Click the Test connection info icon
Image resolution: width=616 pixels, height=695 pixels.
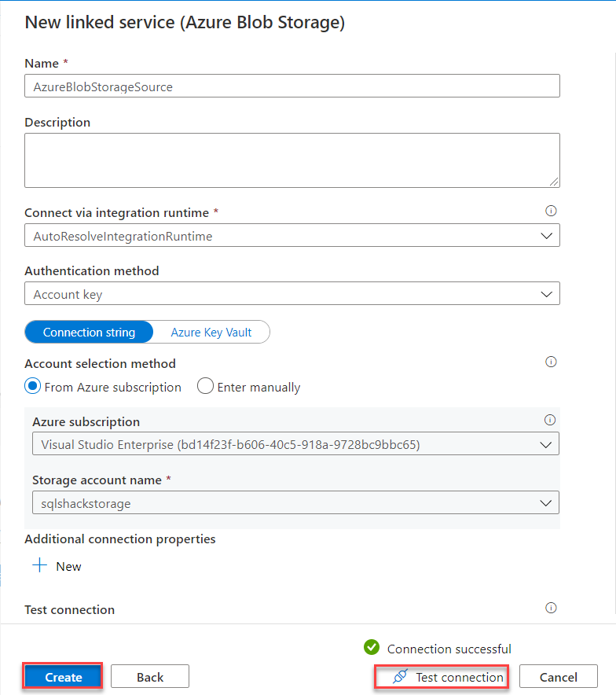click(551, 608)
